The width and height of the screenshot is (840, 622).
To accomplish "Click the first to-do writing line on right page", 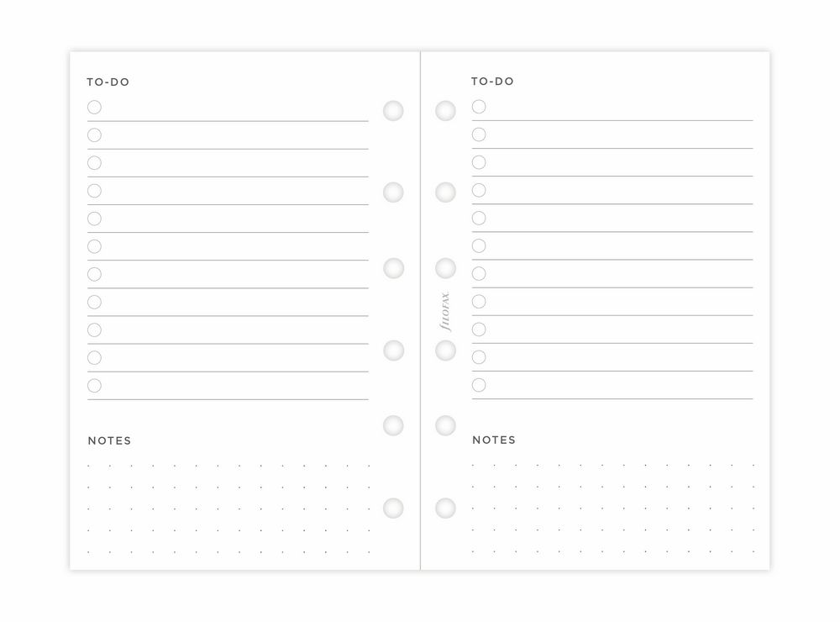I will (x=612, y=121).
